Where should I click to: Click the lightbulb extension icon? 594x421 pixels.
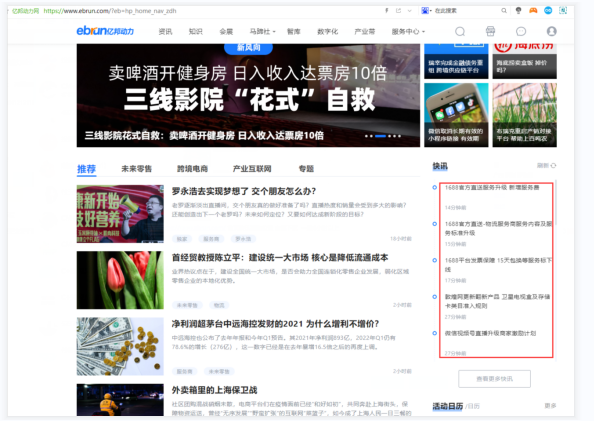[x=519, y=11]
